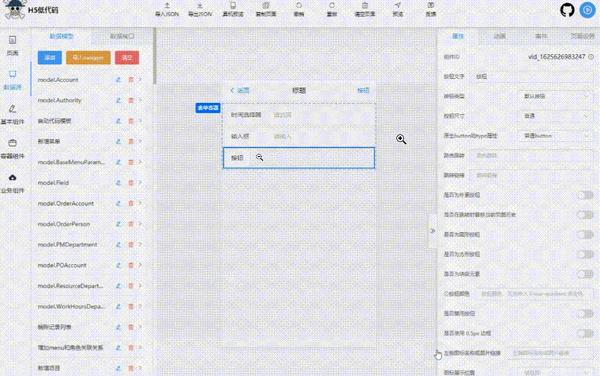Screen dimensions: 600x376
Task: Select model.OrderAccount in the model list
Action: (x=66, y=203)
